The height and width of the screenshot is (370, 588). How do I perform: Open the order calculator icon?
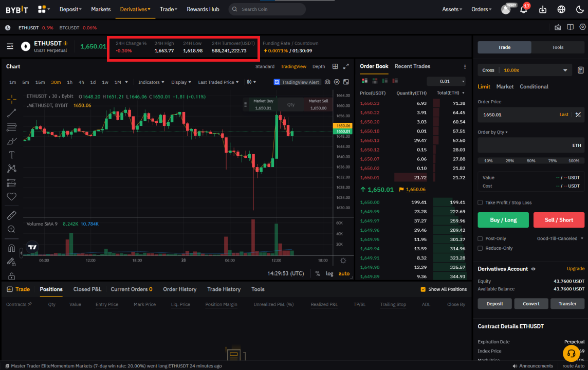point(580,70)
